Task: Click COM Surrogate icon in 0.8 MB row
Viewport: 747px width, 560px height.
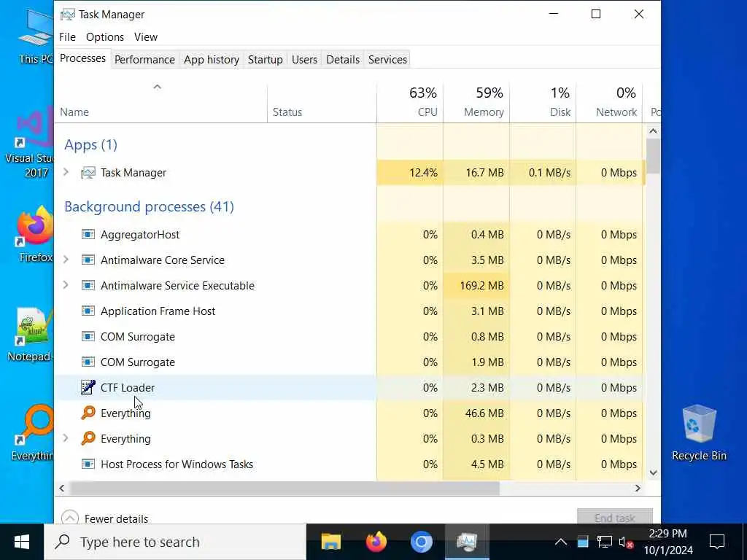Action: coord(88,336)
